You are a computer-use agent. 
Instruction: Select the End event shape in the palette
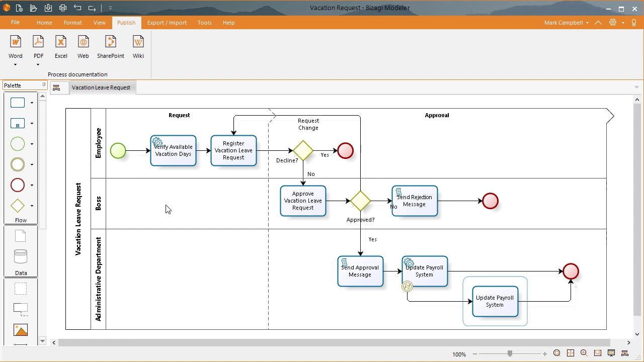tap(18, 185)
